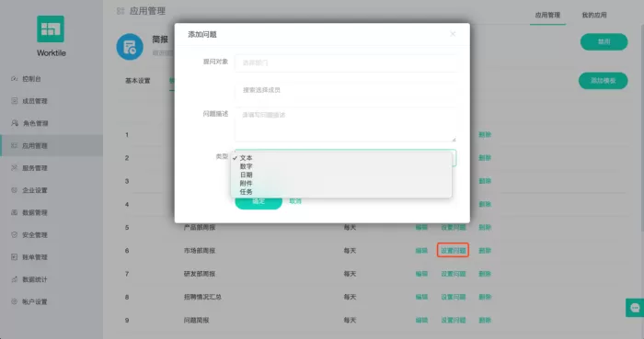This screenshot has height=339, width=644.
Task: Open 服务管理 via its sidebar icon
Action: click(x=15, y=167)
